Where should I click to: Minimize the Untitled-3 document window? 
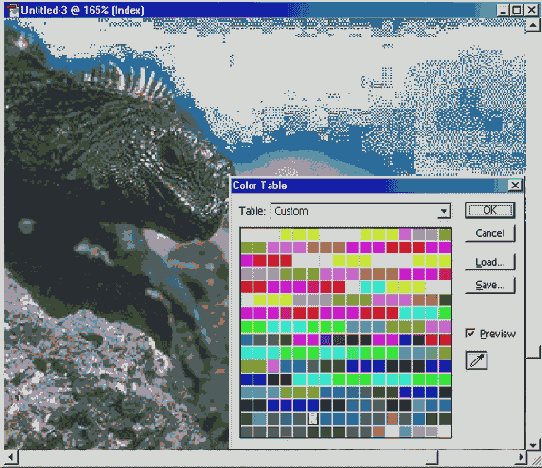pos(503,10)
